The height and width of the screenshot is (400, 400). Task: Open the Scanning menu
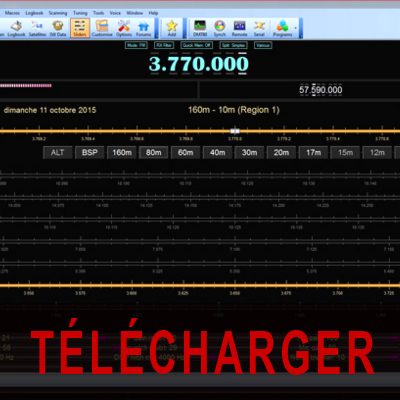click(58, 13)
